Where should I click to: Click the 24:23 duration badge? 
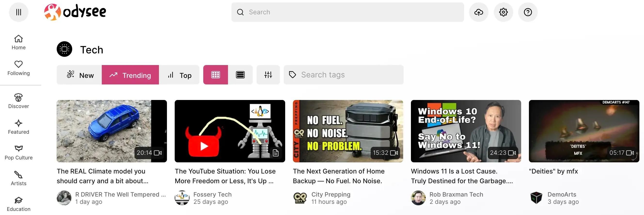503,153
